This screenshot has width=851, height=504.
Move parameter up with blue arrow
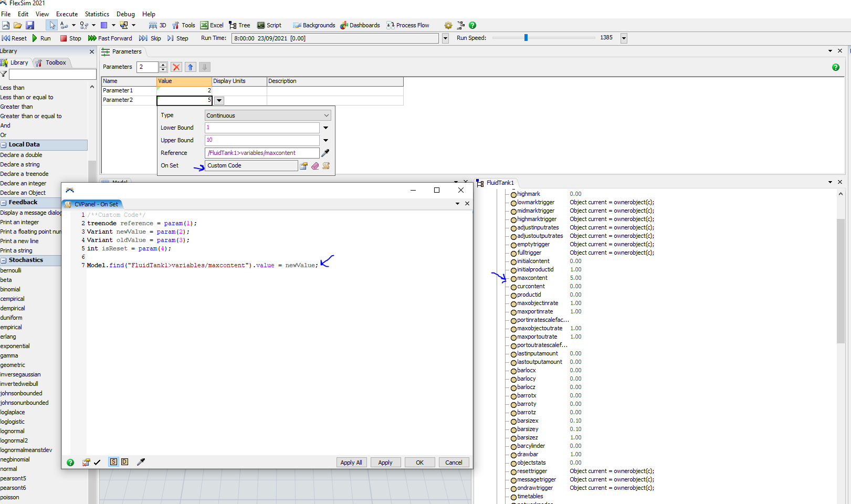pyautogui.click(x=191, y=67)
